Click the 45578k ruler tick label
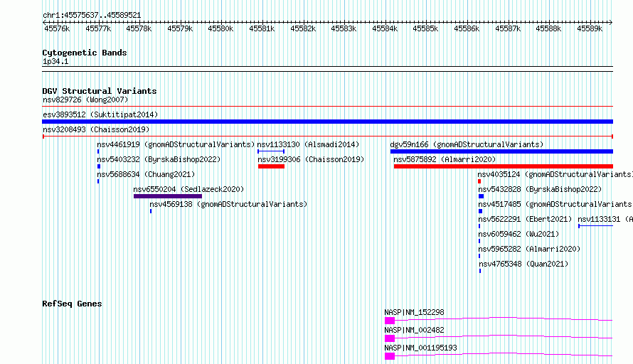 pos(139,28)
